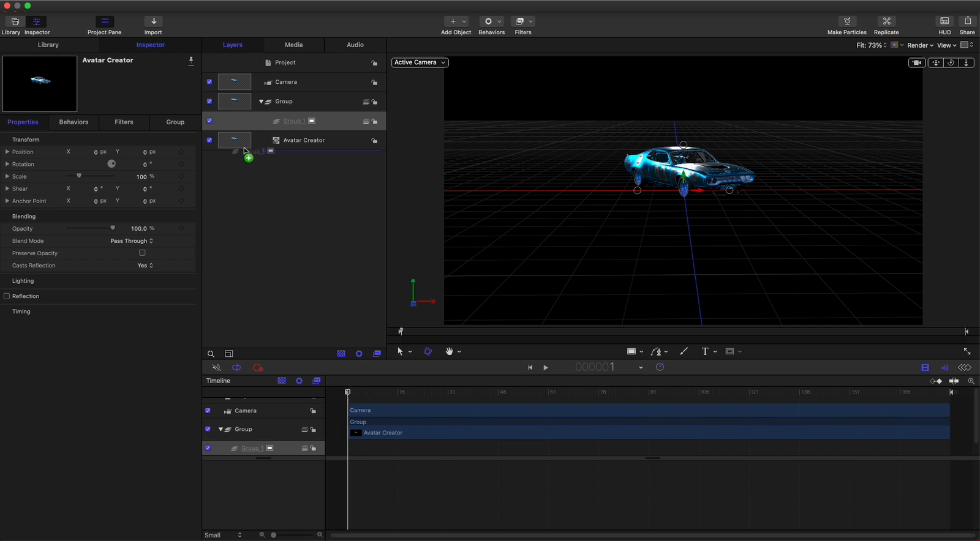Open the Render dropdown menu
This screenshot has width=980, height=541.
point(920,45)
